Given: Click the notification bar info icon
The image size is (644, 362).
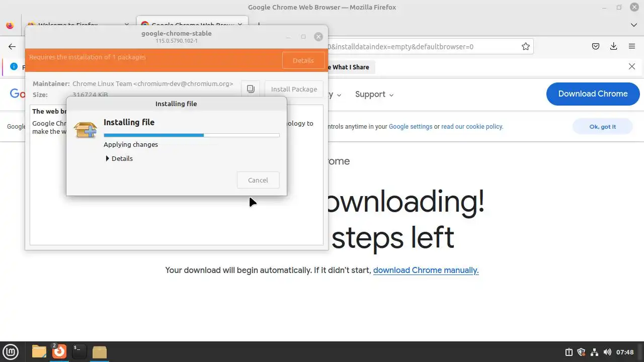Looking at the screenshot, I should (14, 66).
